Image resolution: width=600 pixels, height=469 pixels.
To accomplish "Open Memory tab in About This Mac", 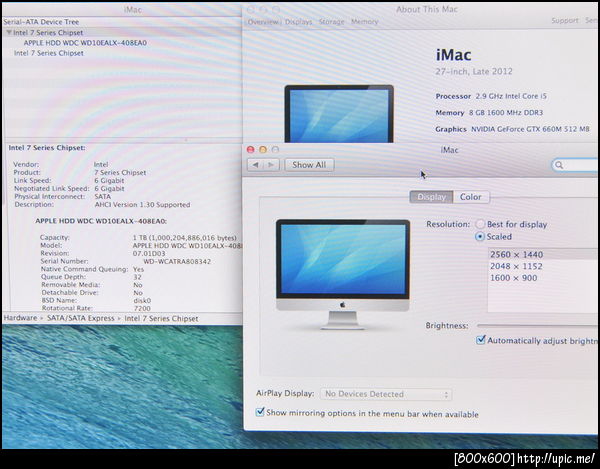I will [365, 22].
